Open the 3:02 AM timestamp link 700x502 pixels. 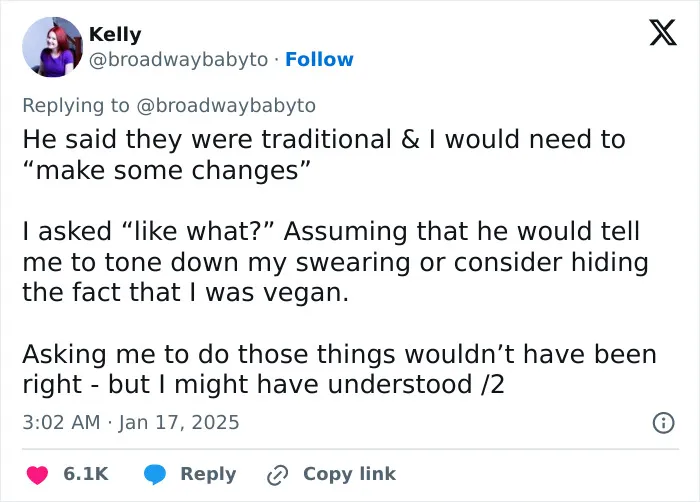point(61,423)
